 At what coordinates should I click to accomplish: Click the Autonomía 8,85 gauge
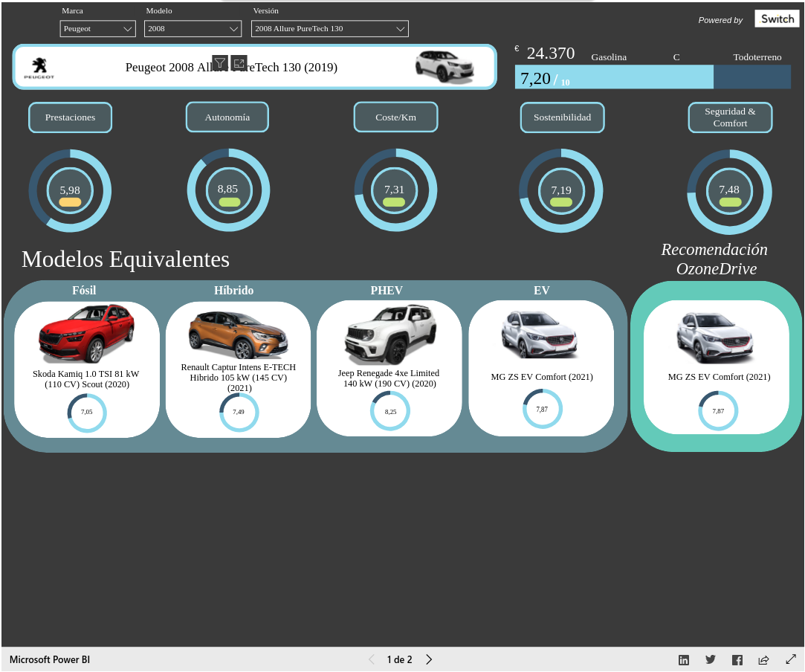[x=228, y=190]
